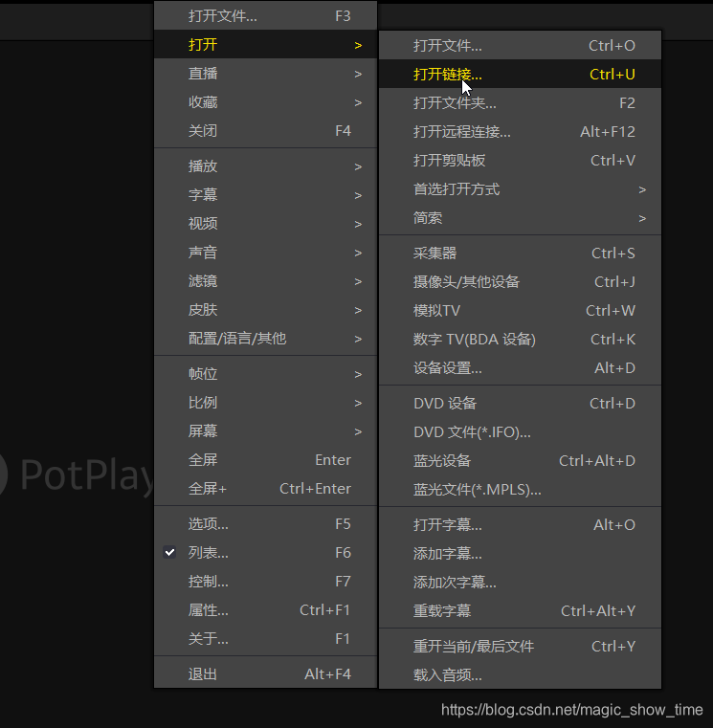This screenshot has width=713, height=728.
Task: Click 打开文件... with F3 shortcut
Action: tap(265, 16)
